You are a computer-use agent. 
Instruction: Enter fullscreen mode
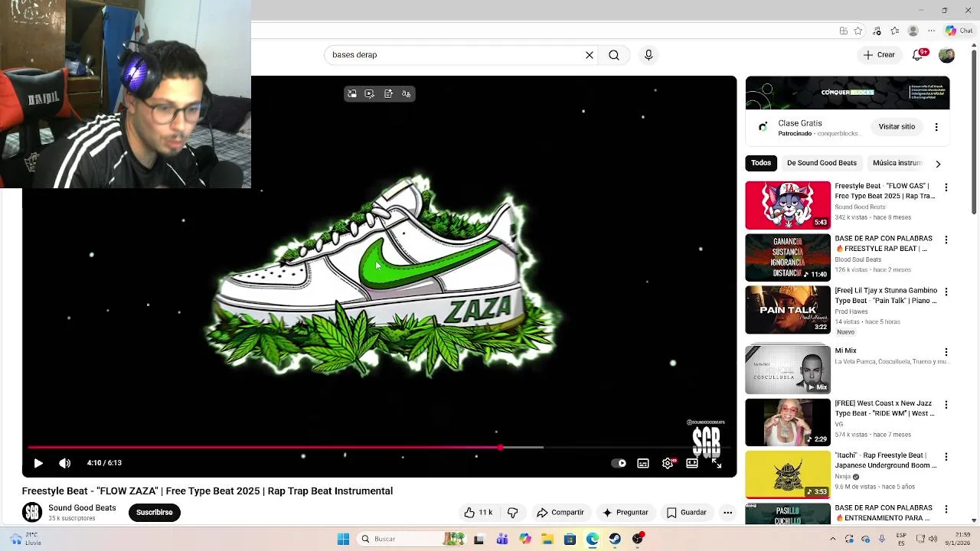(717, 463)
